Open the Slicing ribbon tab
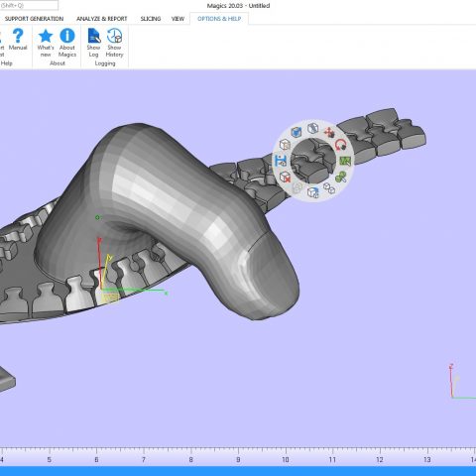The height and width of the screenshot is (476, 476). [x=151, y=19]
